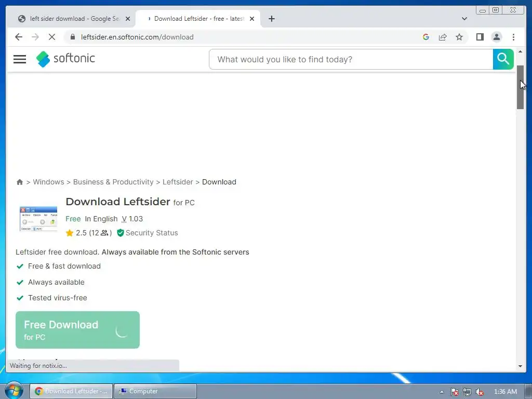Screen dimensions: 532x399
Task: Click the 2.5 rating value
Action: tap(81, 233)
